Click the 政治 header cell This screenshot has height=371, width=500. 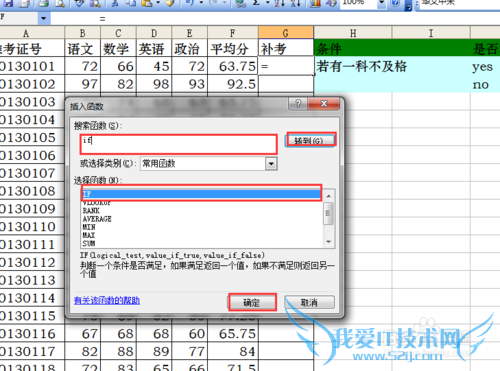[190, 49]
